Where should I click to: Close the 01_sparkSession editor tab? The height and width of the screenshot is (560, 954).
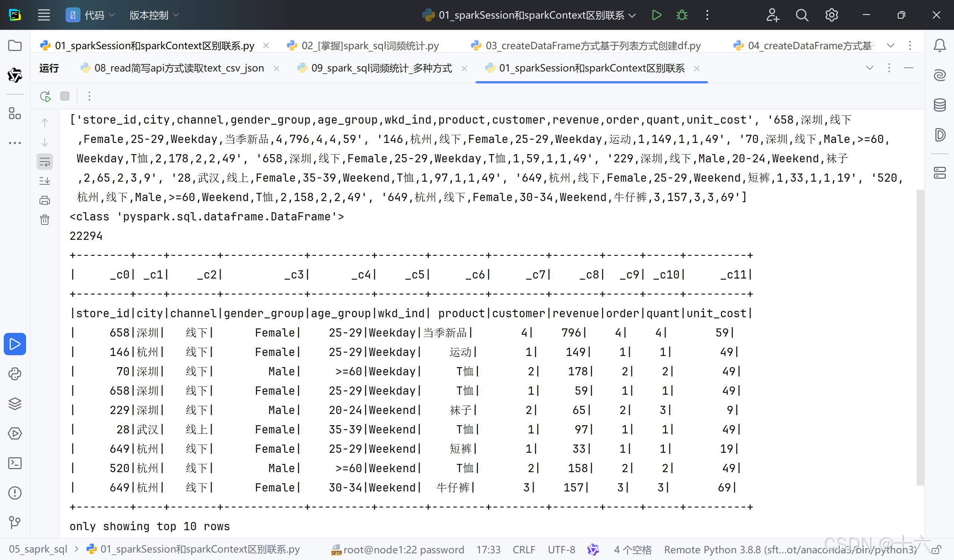266,46
